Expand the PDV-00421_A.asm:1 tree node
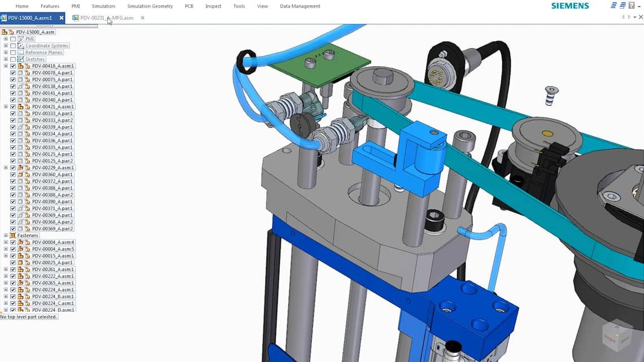This screenshot has height=362, width=644. 6,106
